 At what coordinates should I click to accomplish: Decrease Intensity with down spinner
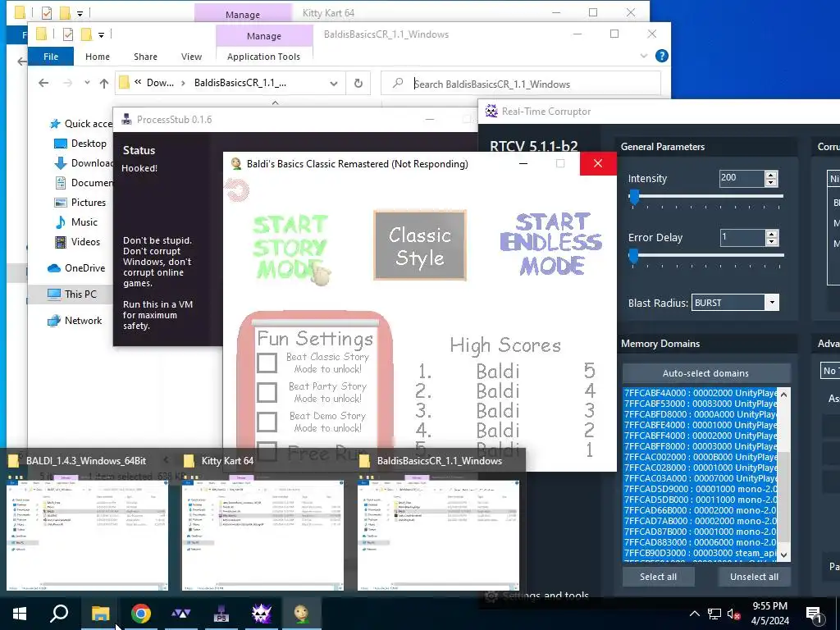(770, 183)
